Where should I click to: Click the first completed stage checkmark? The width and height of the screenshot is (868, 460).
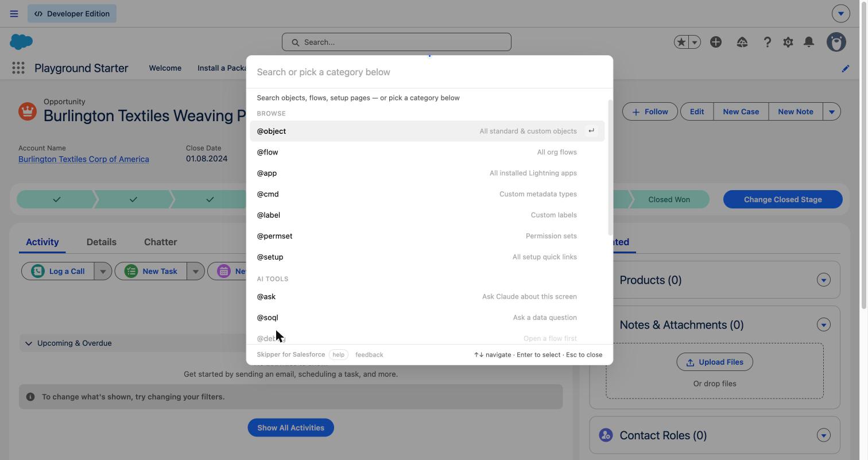[57, 199]
